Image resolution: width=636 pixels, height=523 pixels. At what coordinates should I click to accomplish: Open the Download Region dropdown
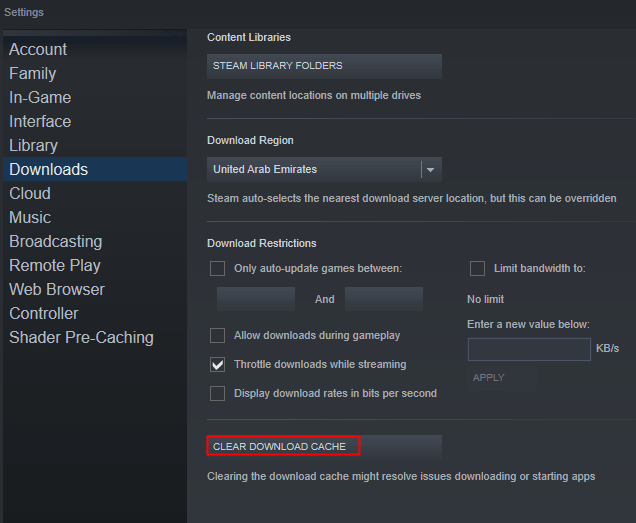[x=324, y=169]
